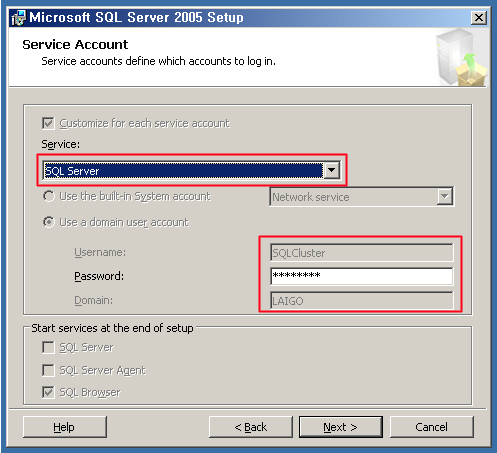The image size is (497, 453).
Task: Choose Use a domain user account
Action: (49, 222)
